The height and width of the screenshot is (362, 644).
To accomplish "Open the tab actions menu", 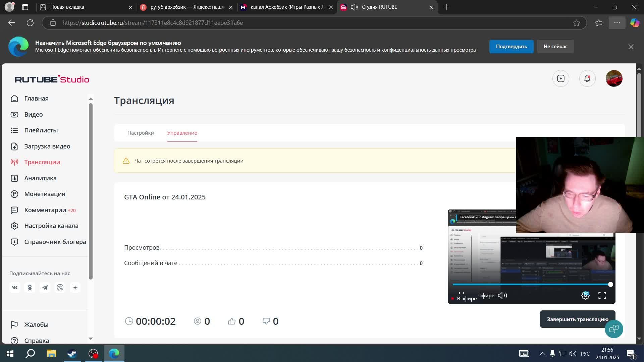I will pyautogui.click(x=25, y=7).
